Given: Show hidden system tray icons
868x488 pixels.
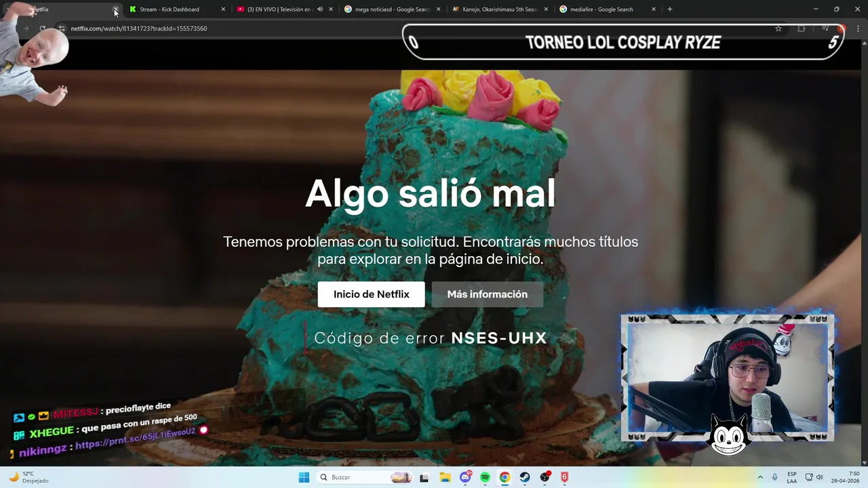Looking at the screenshot, I should tap(759, 477).
